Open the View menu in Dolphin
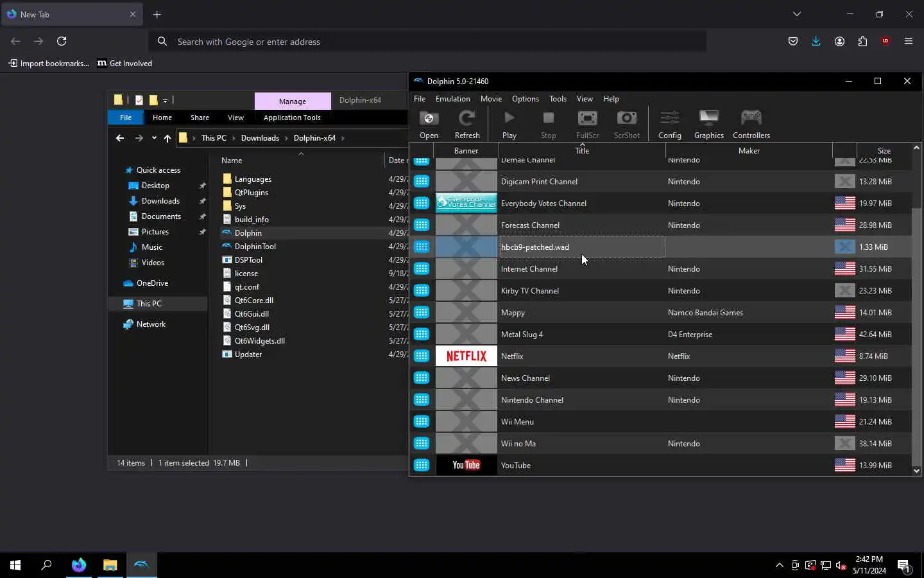This screenshot has height=578, width=924. point(585,99)
